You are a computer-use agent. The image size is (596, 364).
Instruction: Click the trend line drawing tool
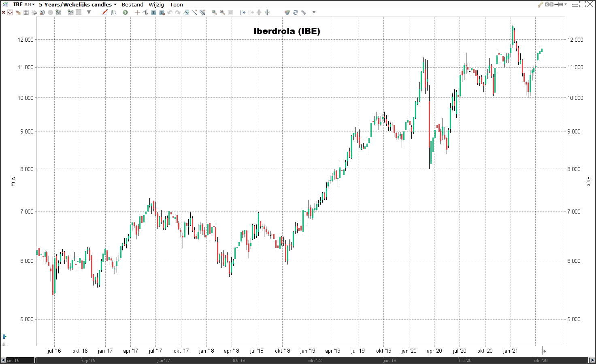194,13
